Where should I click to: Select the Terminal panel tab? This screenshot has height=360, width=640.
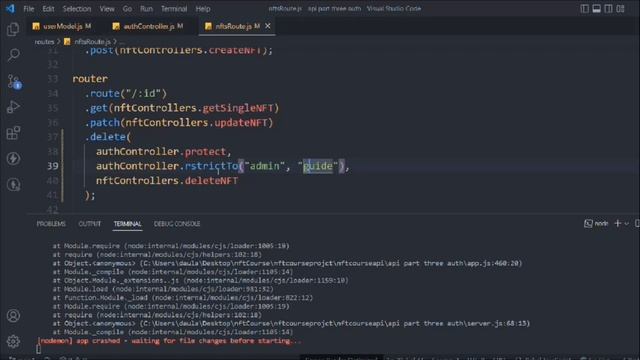(x=127, y=224)
